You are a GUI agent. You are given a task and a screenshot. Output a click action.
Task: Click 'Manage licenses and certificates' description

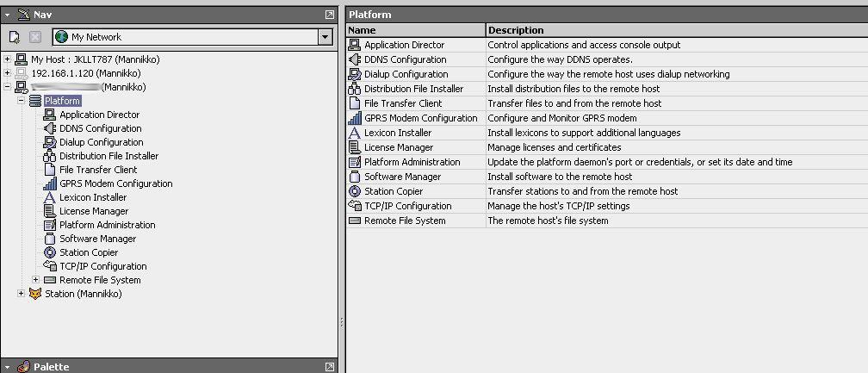555,147
